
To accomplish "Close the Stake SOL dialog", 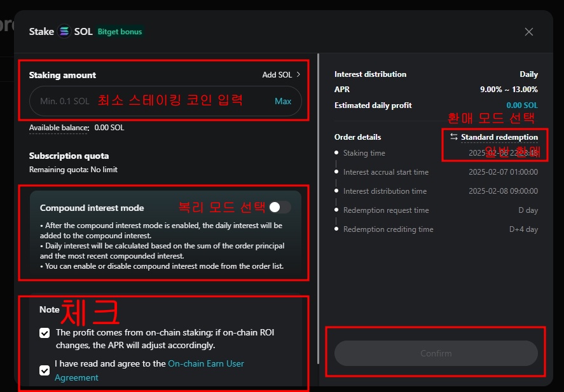I will (528, 32).
